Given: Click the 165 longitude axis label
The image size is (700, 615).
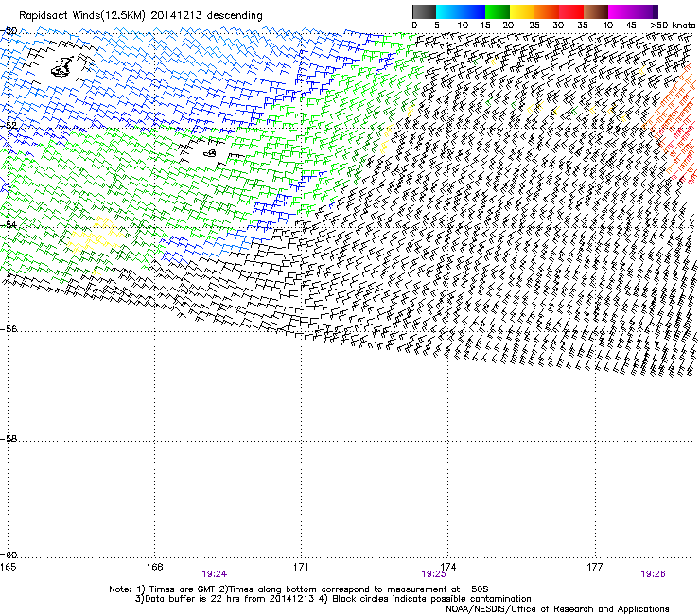Looking at the screenshot, I should click(8, 567).
